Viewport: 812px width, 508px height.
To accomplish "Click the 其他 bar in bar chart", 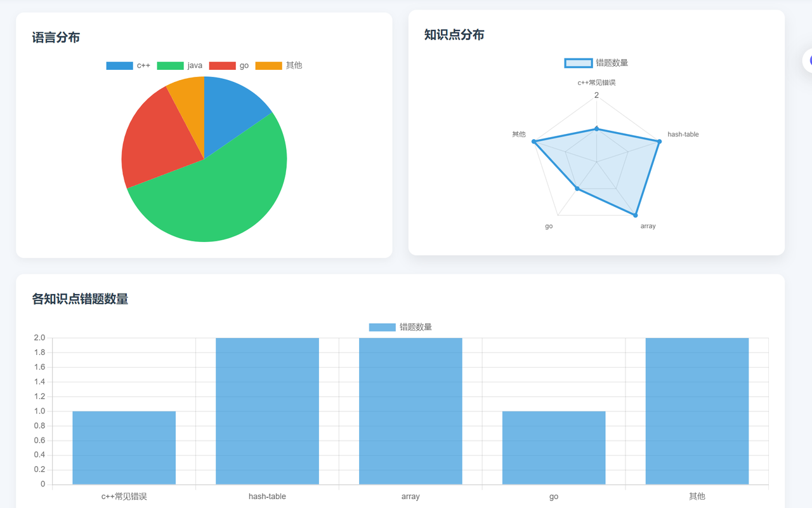I will 697,411.
